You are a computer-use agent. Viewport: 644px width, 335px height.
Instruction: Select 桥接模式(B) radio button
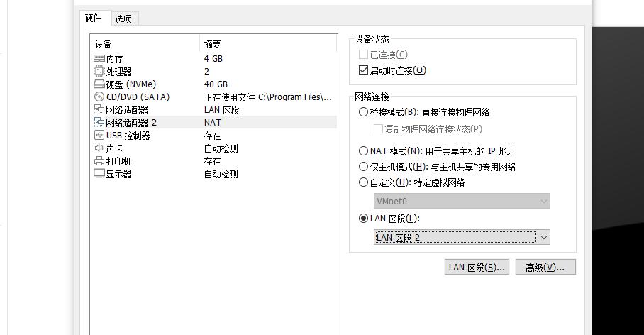coord(363,112)
